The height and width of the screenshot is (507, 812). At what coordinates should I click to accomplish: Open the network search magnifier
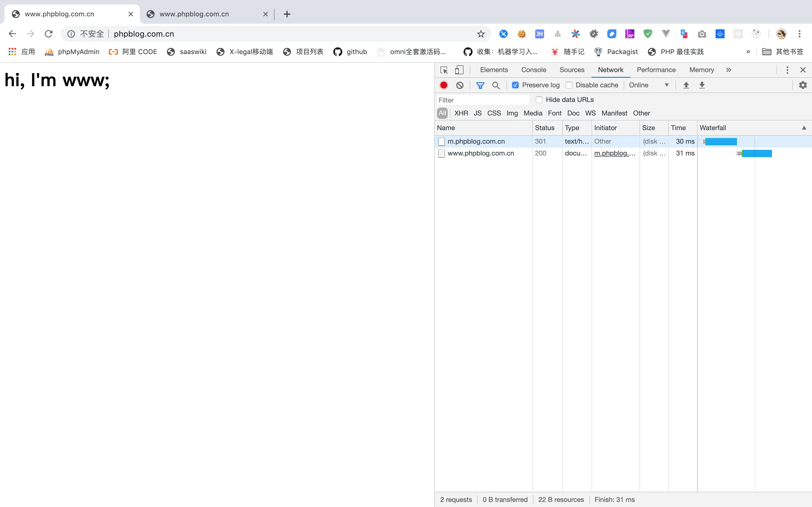point(496,85)
